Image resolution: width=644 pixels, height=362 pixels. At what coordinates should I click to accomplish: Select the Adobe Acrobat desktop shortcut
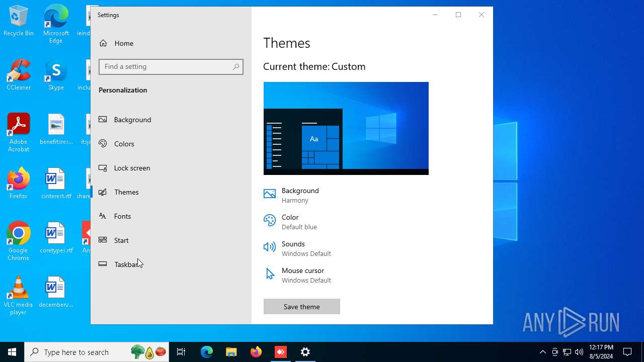[19, 133]
